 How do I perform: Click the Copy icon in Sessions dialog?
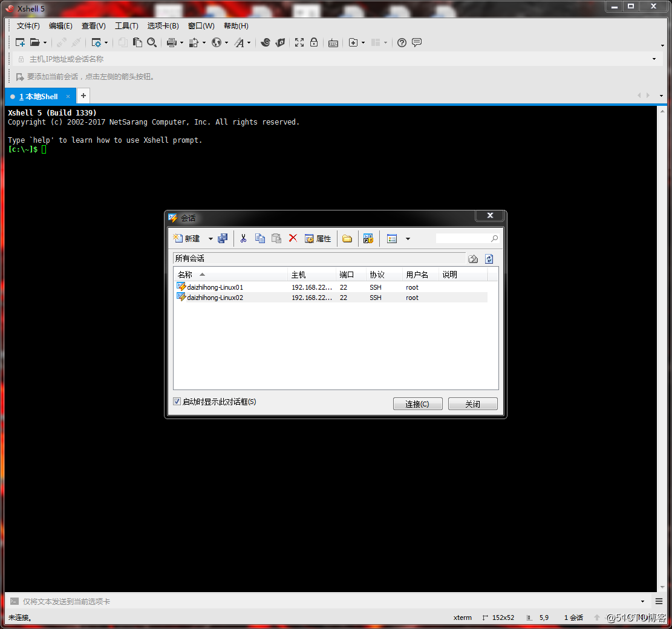tap(259, 239)
